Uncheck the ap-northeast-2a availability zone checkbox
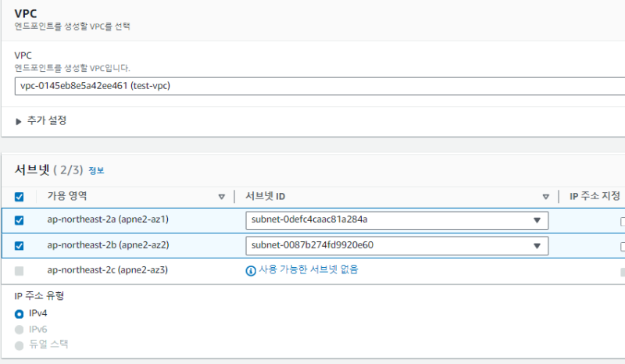 [x=20, y=220]
